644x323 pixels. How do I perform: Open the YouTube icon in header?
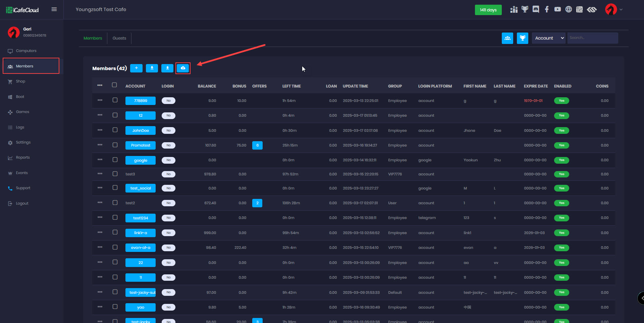tap(557, 9)
